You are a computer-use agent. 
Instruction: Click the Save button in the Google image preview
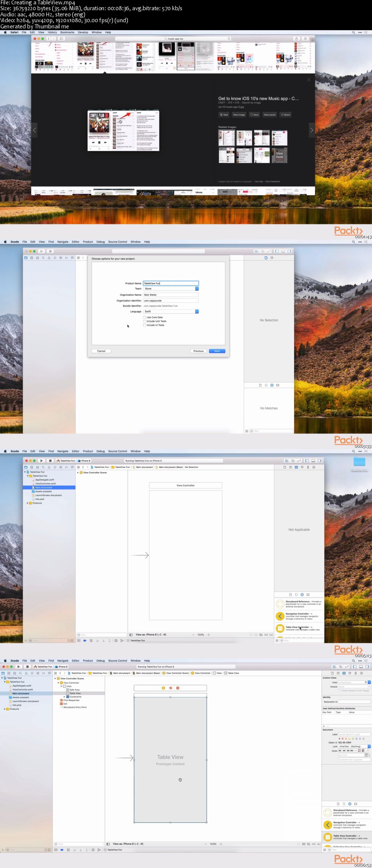pyautogui.click(x=255, y=115)
